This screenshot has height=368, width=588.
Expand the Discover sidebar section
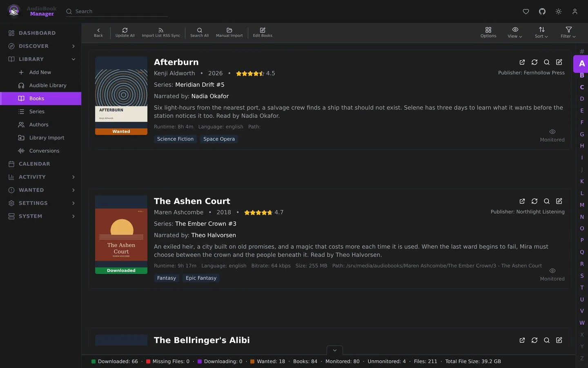coord(73,46)
